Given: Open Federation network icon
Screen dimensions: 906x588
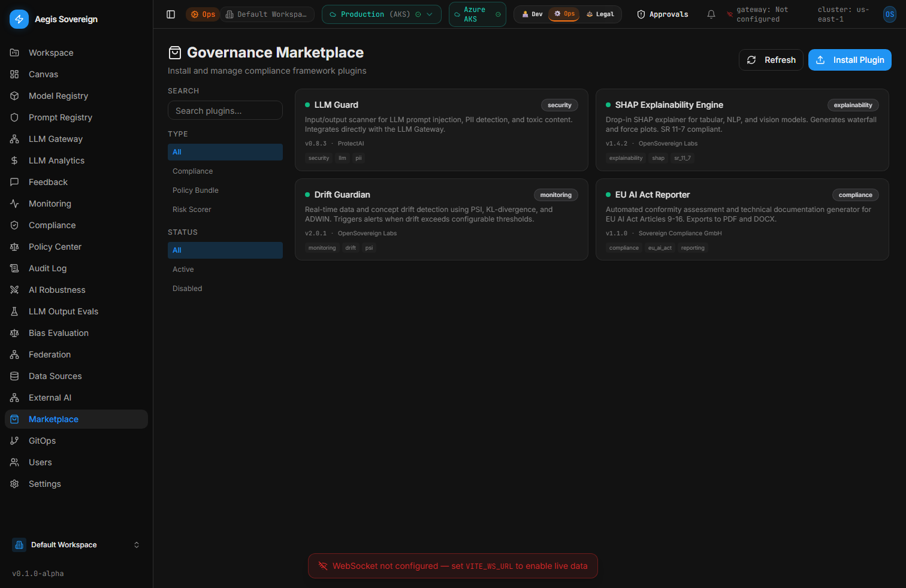Looking at the screenshot, I should pos(14,354).
